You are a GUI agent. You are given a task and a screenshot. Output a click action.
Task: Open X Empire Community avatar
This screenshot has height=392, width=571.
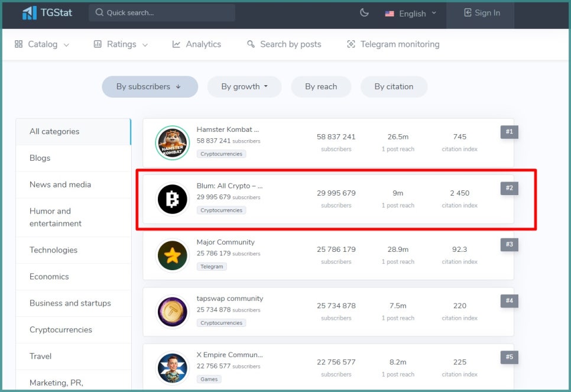(172, 368)
